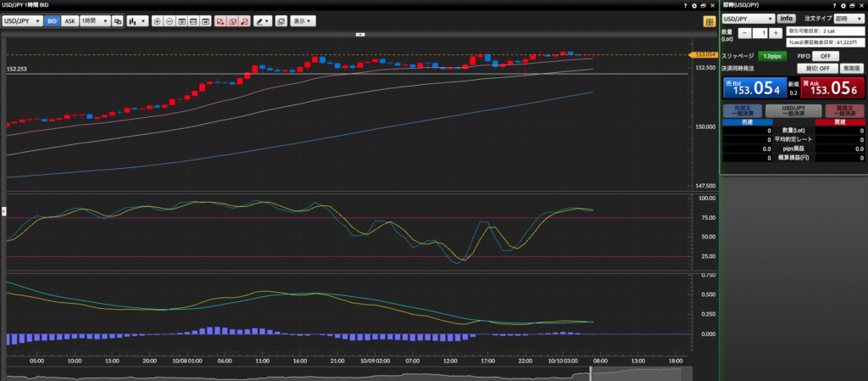This screenshot has width=868, height=381.
Task: Open chart panel settings gear icon
Action: tap(694, 5)
